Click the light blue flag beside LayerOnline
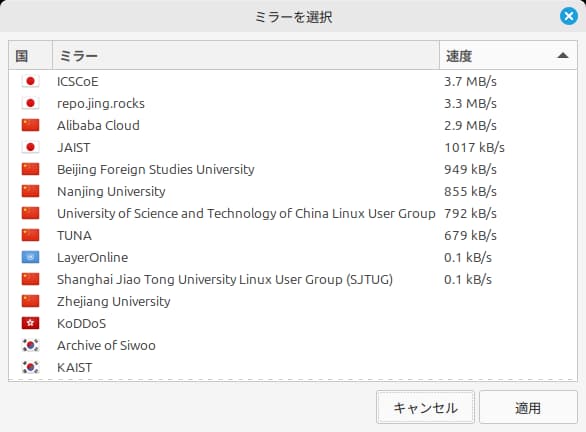Screen dimensions: 586x432 [30, 257]
